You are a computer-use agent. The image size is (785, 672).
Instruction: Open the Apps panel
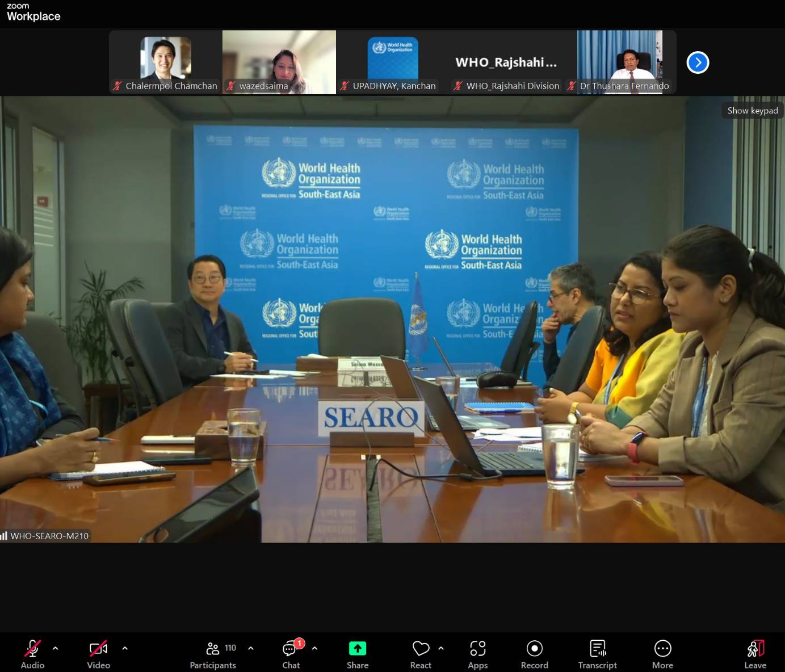coord(477,654)
